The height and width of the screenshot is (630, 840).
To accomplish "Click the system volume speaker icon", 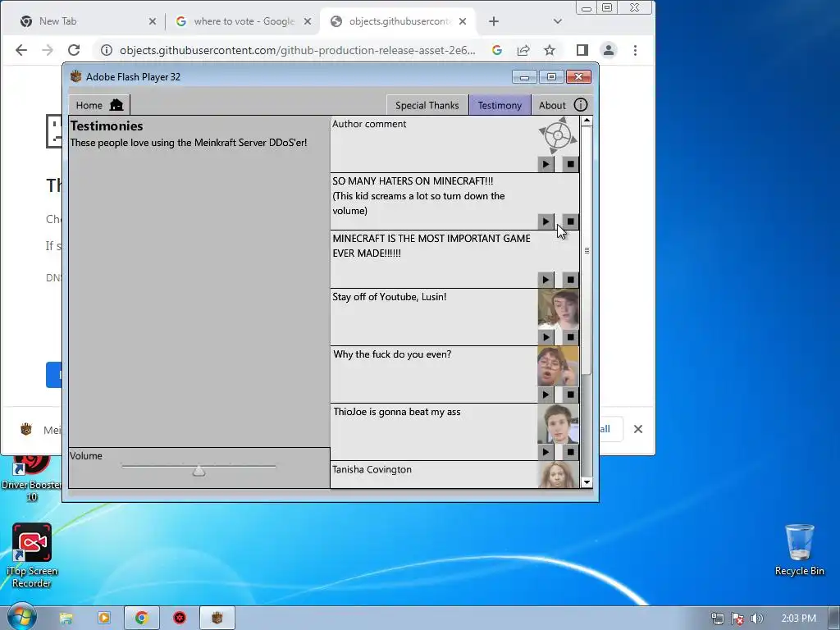I will (757, 619).
